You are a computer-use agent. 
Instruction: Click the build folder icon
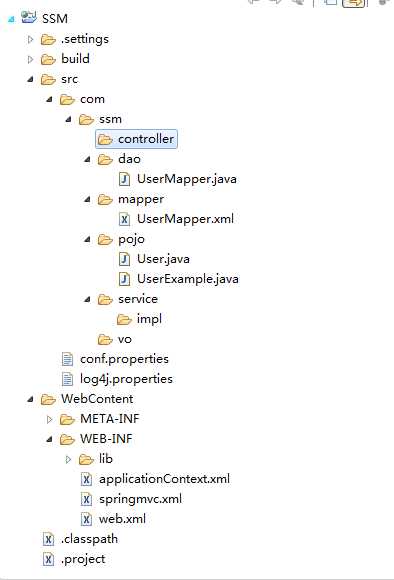(48, 59)
